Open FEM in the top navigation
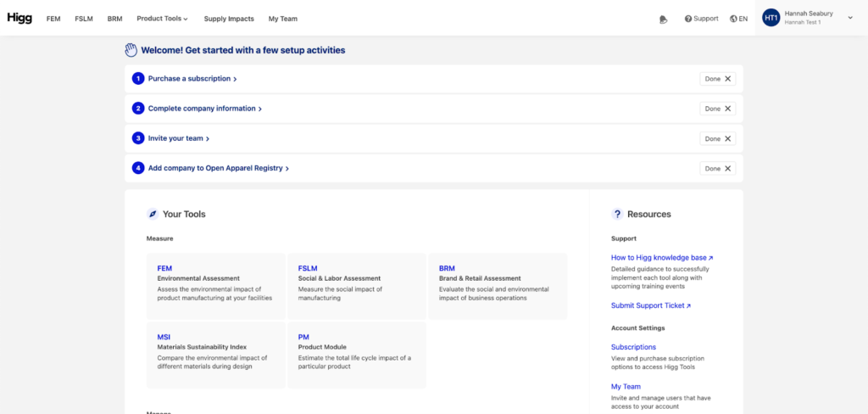 [x=53, y=19]
